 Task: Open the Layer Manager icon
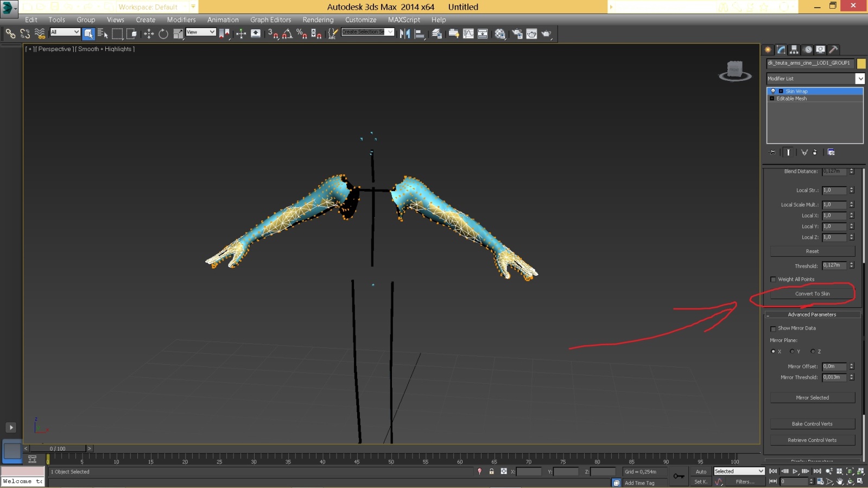[x=437, y=34]
